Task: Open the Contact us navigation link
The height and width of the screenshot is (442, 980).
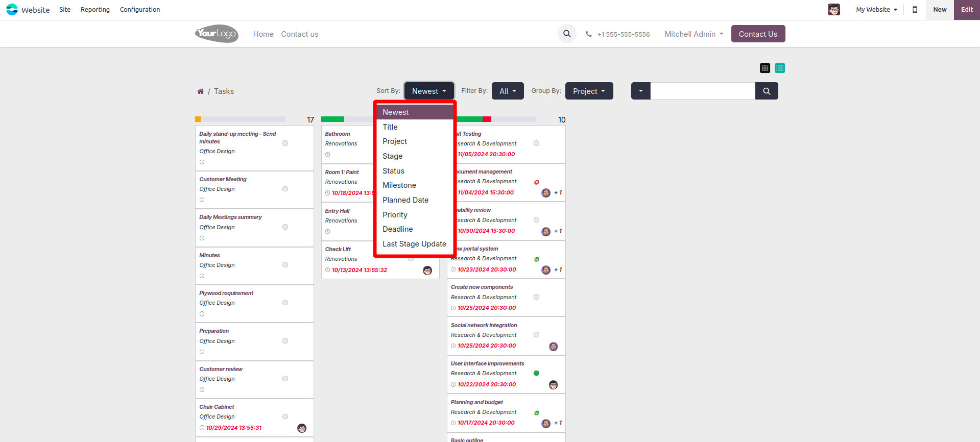Action: 300,34
